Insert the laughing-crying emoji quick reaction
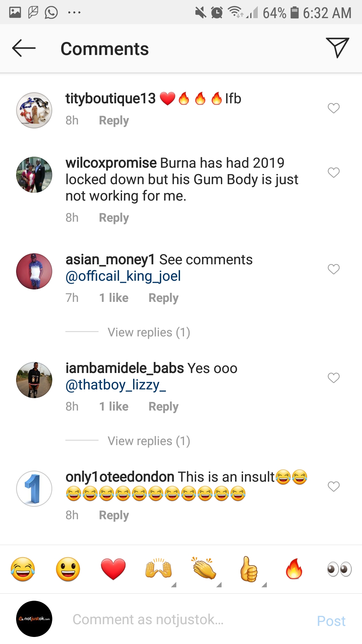Screen dimensions: 362x644 (x=23, y=569)
